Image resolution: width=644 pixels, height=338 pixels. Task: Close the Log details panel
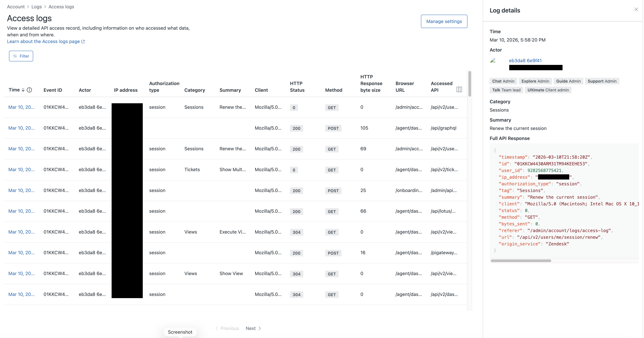(636, 10)
